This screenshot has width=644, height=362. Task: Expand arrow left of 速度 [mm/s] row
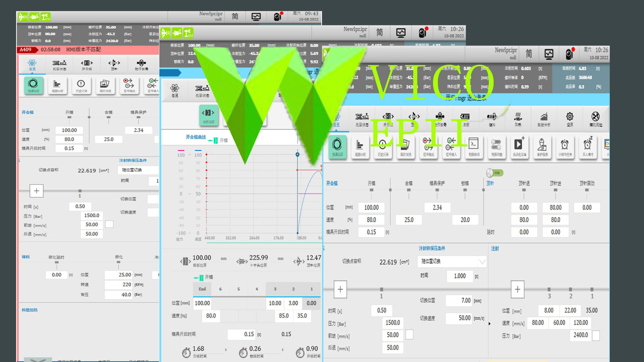490,323
